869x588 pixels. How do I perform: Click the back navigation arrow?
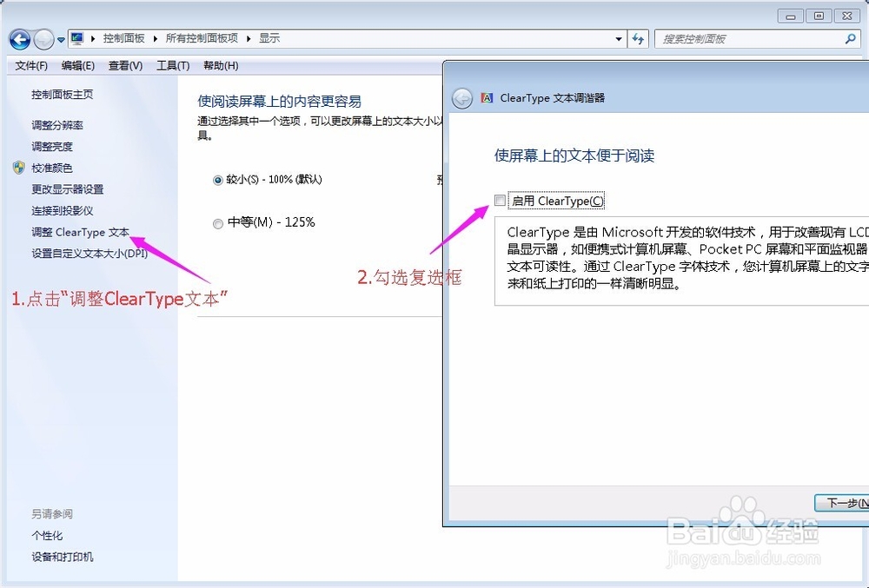tap(18, 38)
